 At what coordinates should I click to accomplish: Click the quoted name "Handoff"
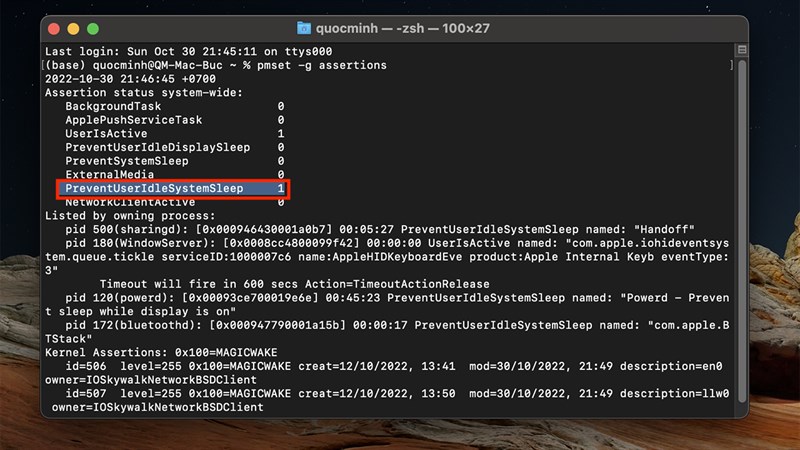tap(664, 230)
